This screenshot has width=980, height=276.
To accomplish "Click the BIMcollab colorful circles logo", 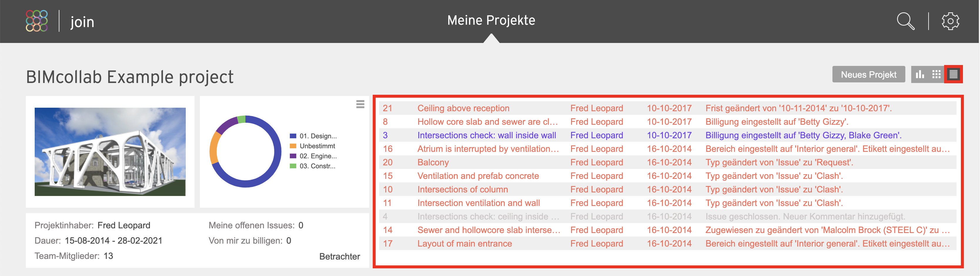I will (36, 21).
